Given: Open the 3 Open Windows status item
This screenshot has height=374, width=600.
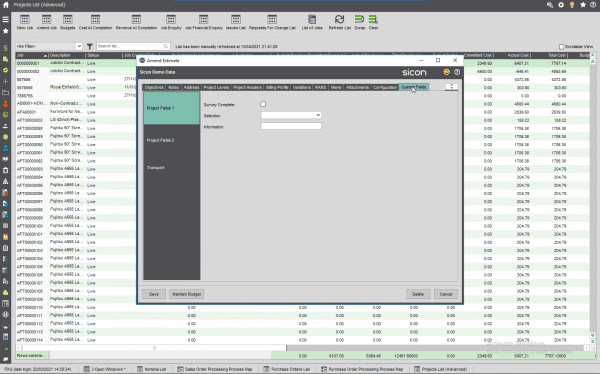Looking at the screenshot, I should (x=104, y=369).
